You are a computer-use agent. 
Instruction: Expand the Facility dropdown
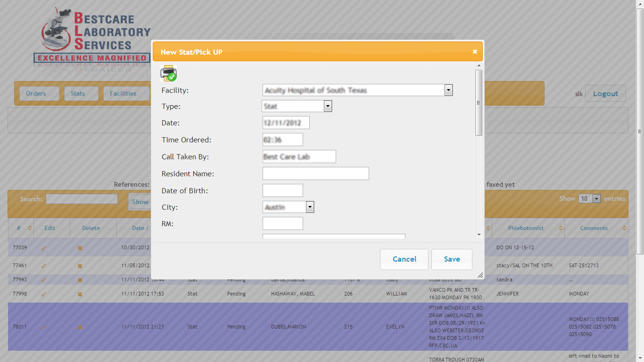click(448, 90)
